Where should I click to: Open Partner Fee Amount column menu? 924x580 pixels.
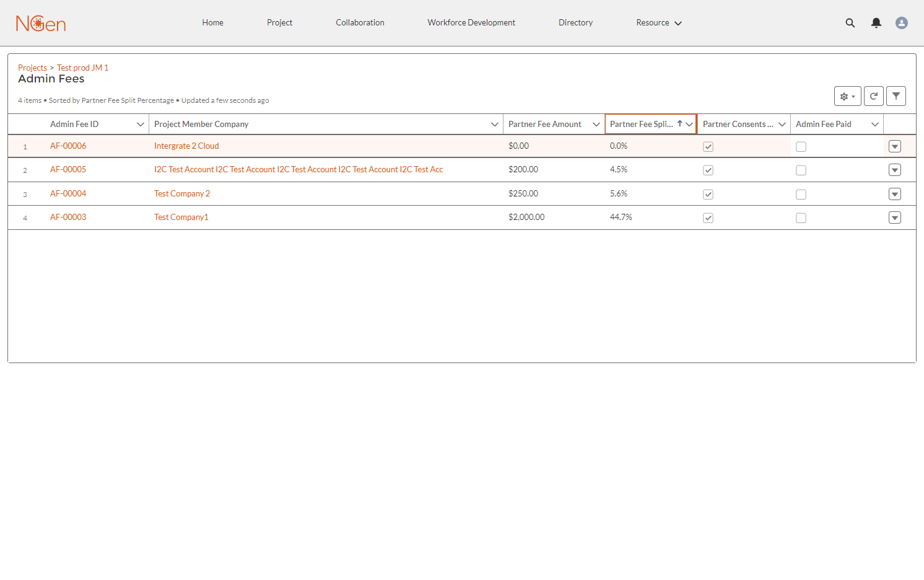coord(596,125)
